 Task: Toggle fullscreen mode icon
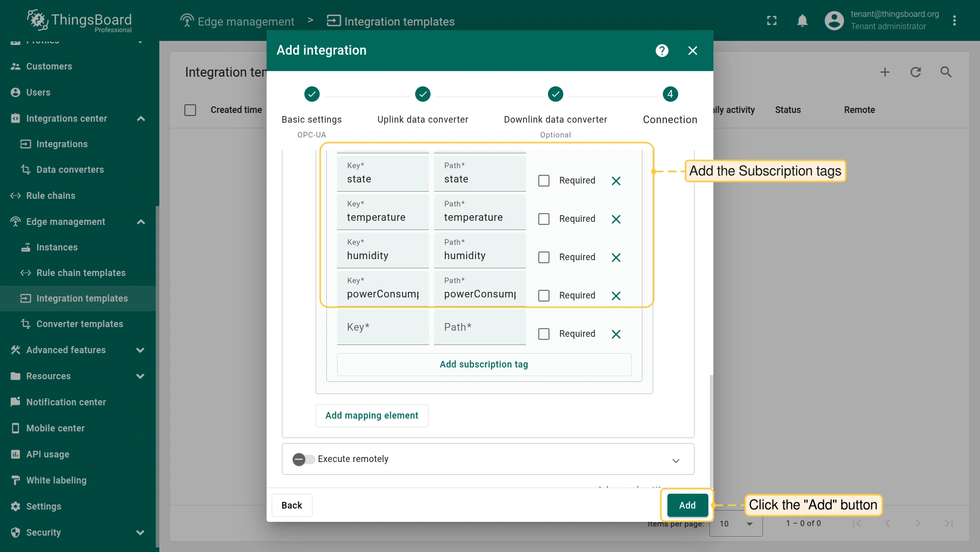[772, 20]
